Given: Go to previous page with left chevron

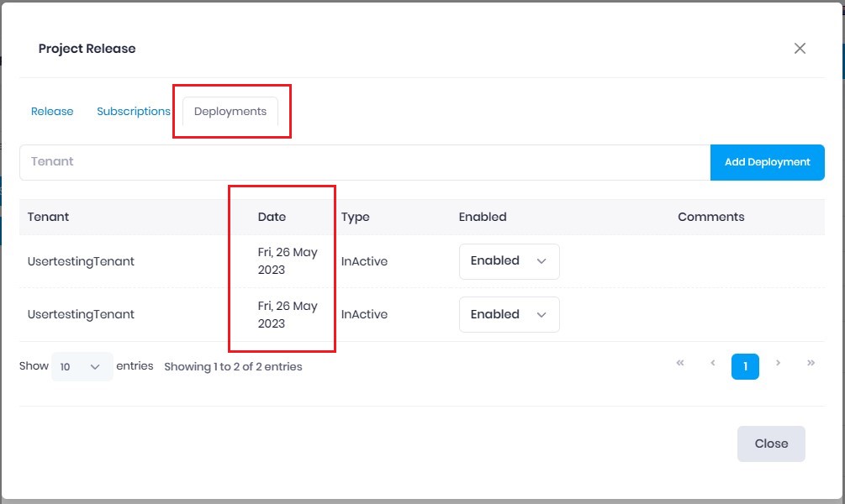Looking at the screenshot, I should tap(713, 364).
